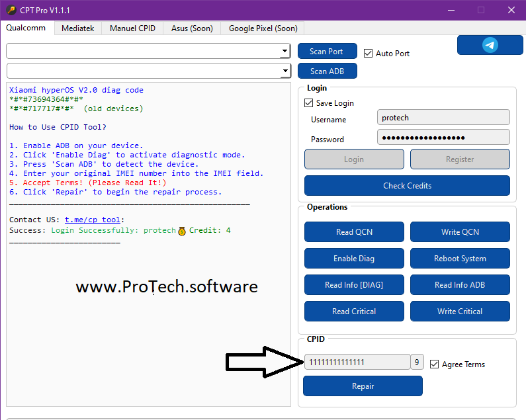Image resolution: width=526 pixels, height=420 pixels.
Task: Minimize the CPT Pro window
Action: pos(451,10)
